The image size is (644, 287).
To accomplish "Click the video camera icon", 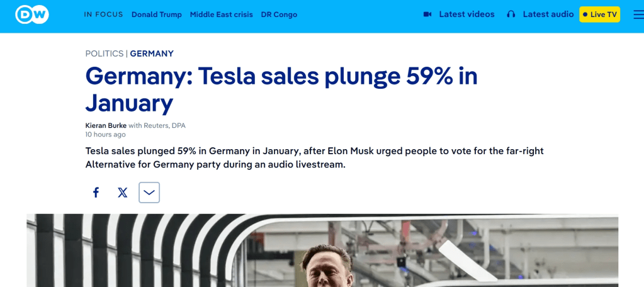I will [x=427, y=14].
